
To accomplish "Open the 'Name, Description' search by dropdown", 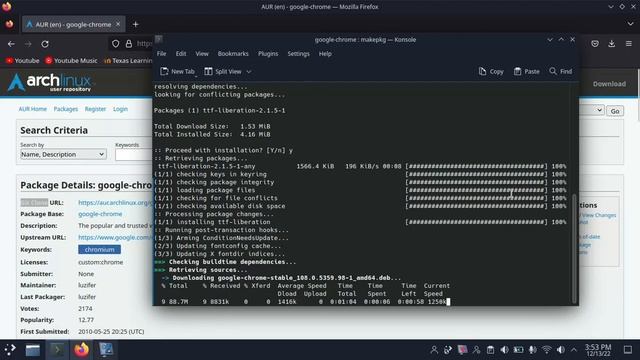I will (63, 154).
